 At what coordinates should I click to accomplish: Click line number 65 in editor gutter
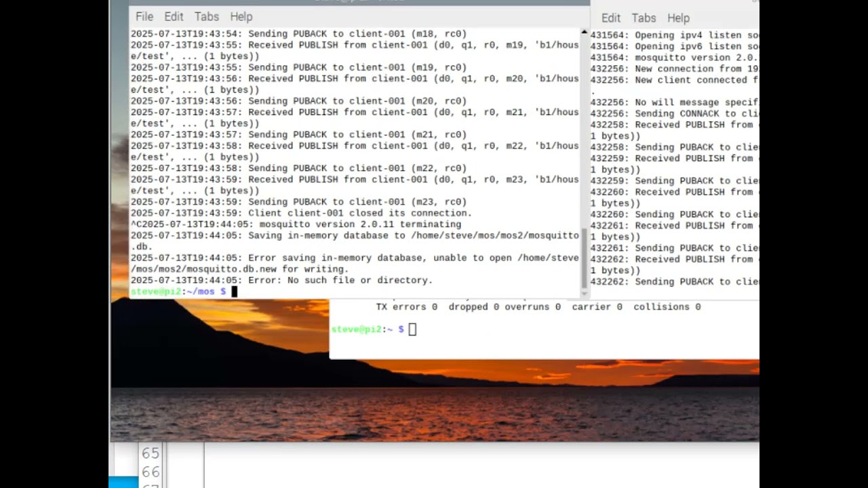tap(151, 453)
